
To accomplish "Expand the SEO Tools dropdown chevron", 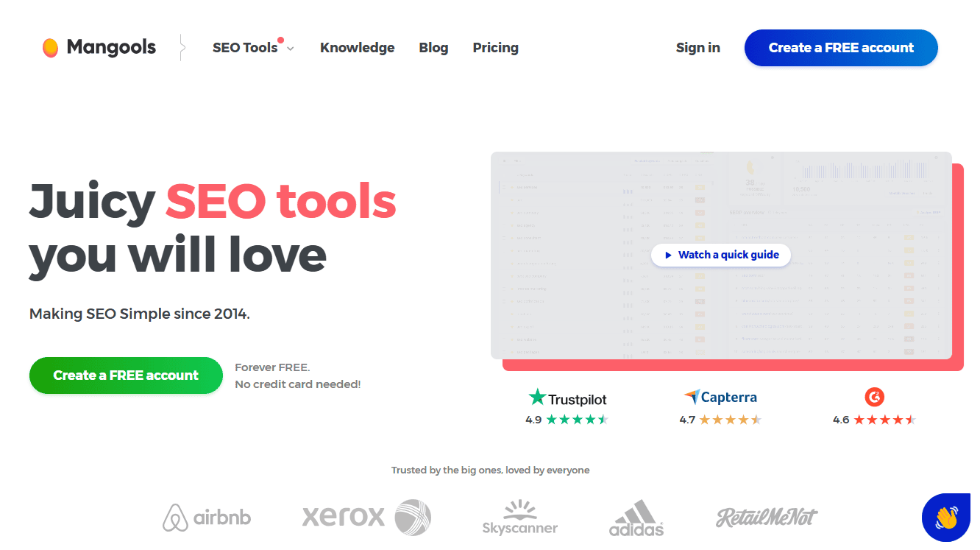I will (x=290, y=49).
